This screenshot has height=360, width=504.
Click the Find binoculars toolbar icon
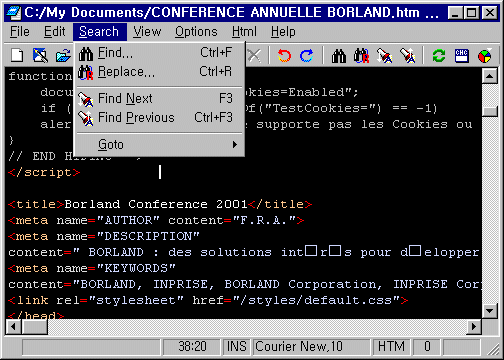(339, 56)
